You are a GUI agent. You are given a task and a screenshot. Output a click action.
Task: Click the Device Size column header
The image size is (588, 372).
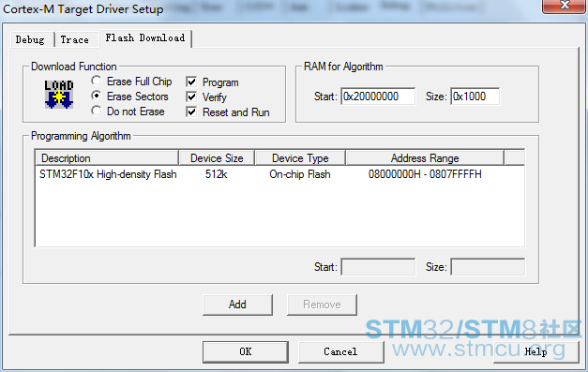[217, 157]
